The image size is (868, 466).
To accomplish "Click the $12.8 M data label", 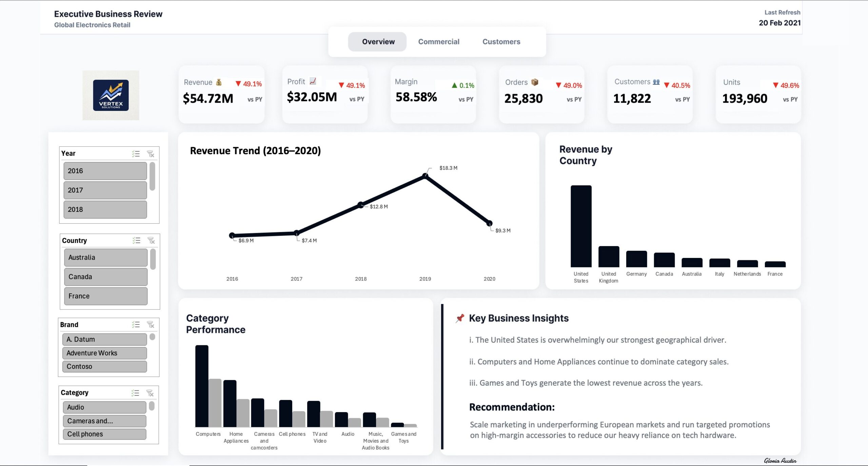I will coord(379,207).
